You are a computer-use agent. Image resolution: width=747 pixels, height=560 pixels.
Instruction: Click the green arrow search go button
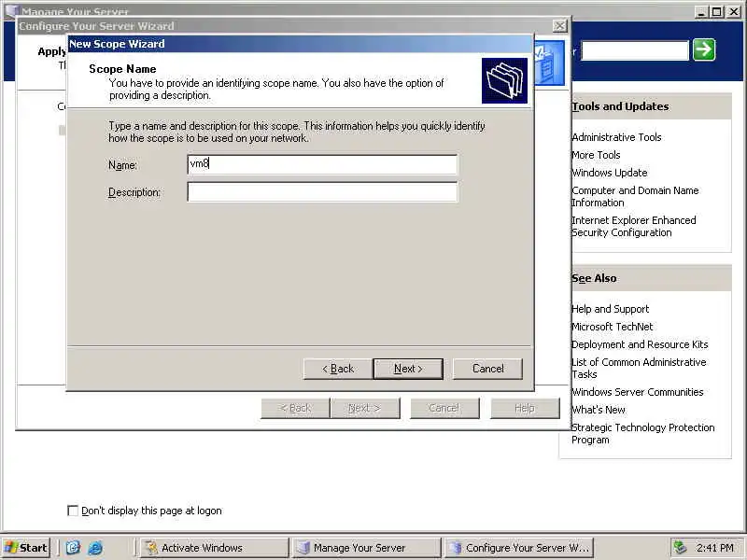pos(704,49)
